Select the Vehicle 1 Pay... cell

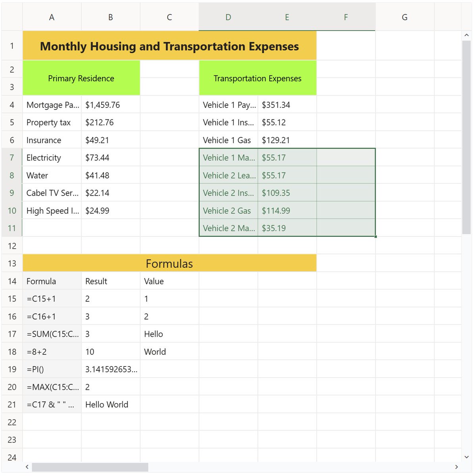coord(228,105)
